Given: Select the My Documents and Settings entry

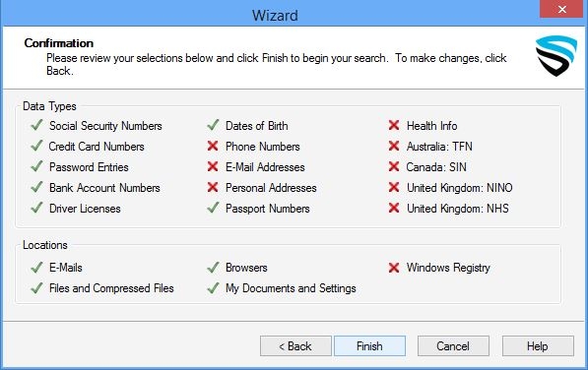Looking at the screenshot, I should coord(291,288).
